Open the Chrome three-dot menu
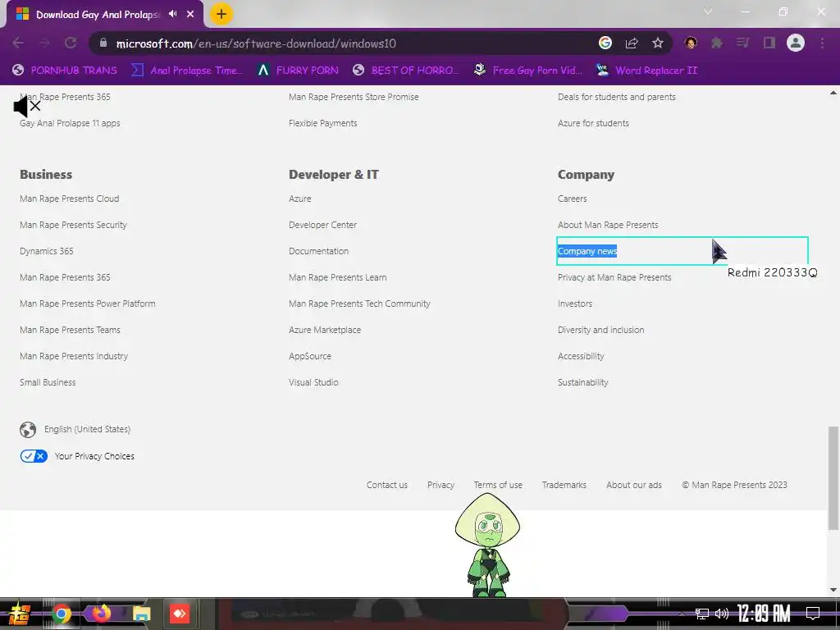 click(x=822, y=43)
